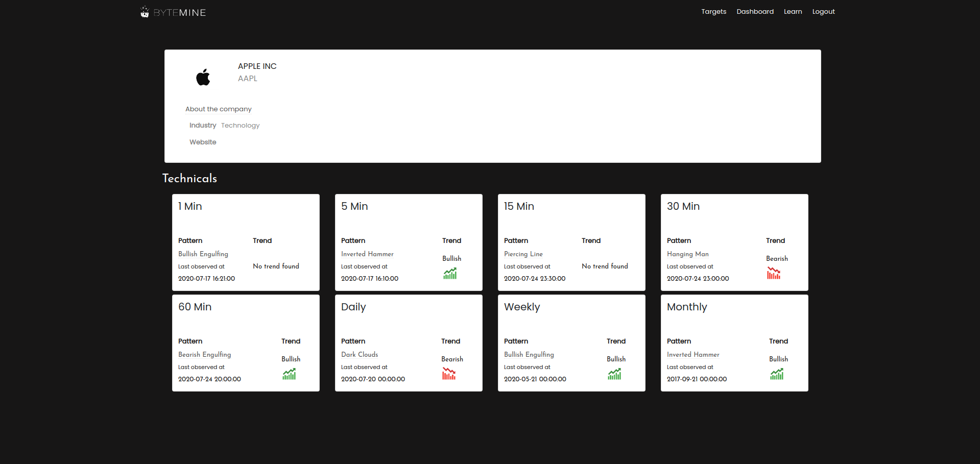The width and height of the screenshot is (980, 464).
Task: Open the Bullish Engulfing pattern in Weekly card
Action: [529, 355]
